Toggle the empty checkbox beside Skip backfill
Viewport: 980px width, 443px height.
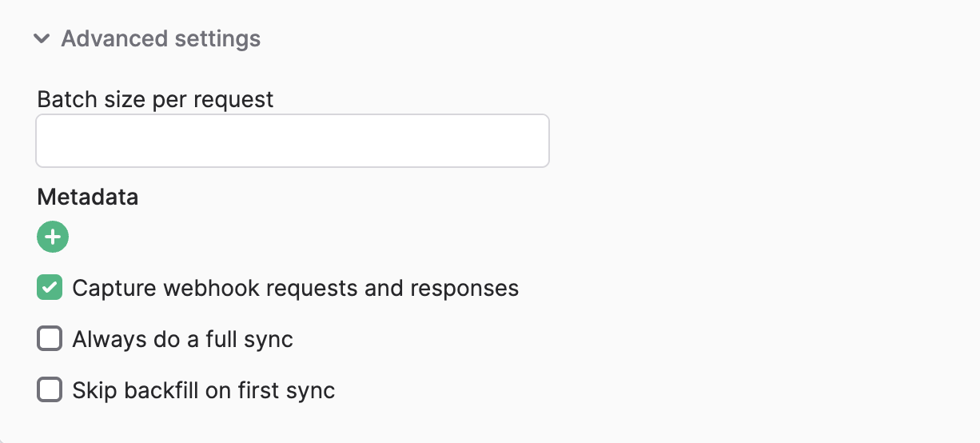50,390
